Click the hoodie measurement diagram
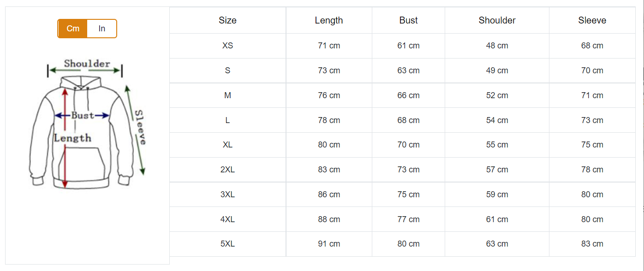The image size is (644, 271). 87,124
